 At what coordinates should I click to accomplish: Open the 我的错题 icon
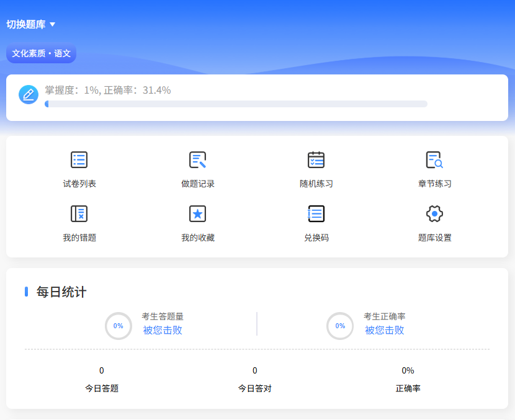(79, 214)
